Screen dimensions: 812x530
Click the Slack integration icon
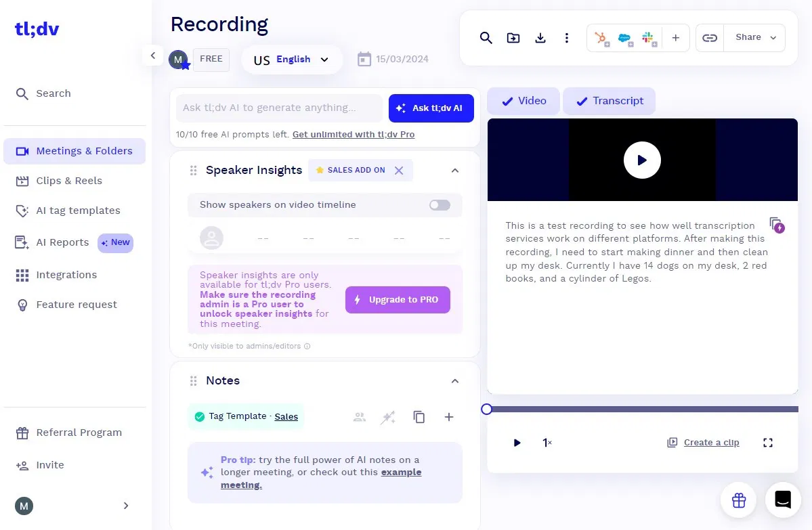(648, 39)
